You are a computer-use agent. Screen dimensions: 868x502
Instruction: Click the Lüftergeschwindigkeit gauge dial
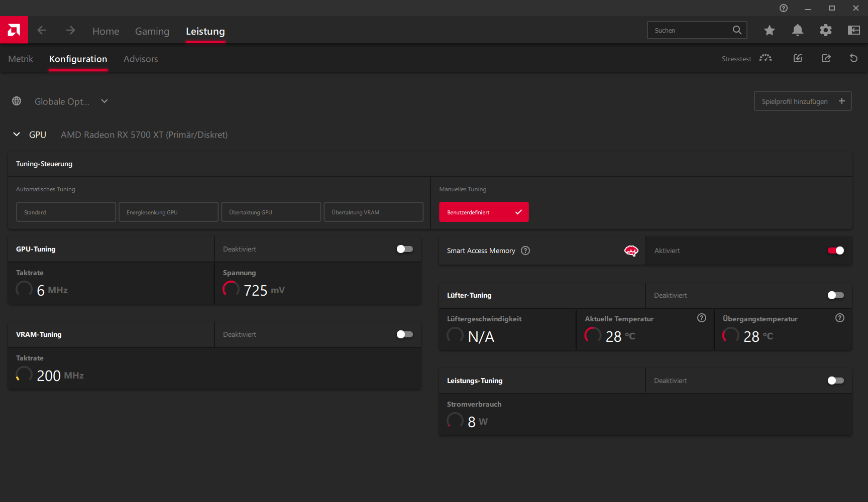(455, 335)
